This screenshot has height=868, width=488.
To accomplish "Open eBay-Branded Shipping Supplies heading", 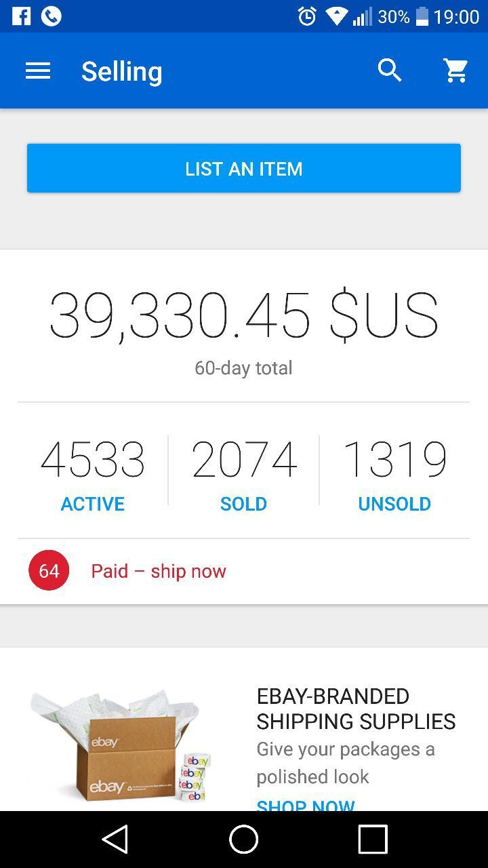I will point(356,709).
